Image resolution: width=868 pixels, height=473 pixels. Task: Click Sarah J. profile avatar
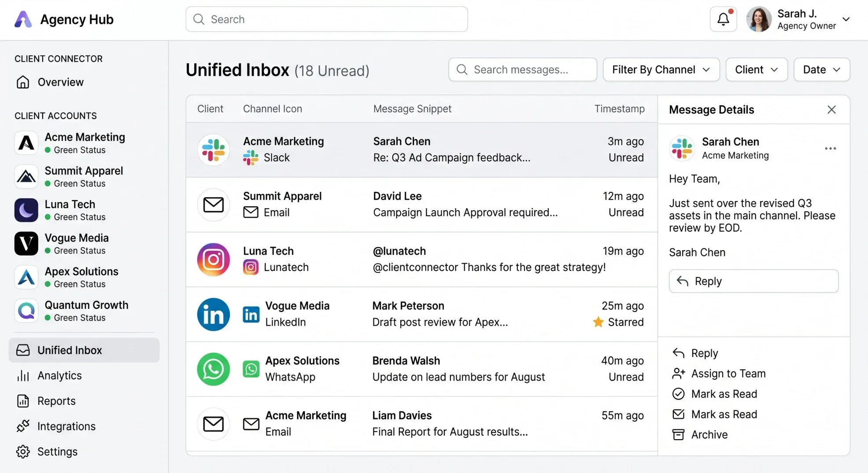pos(759,19)
